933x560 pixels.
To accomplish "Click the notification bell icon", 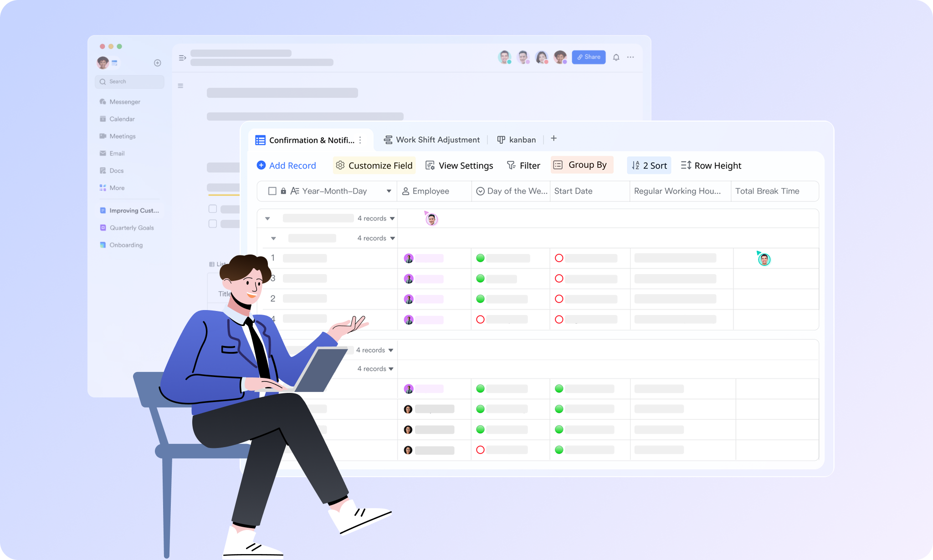I will [x=616, y=57].
